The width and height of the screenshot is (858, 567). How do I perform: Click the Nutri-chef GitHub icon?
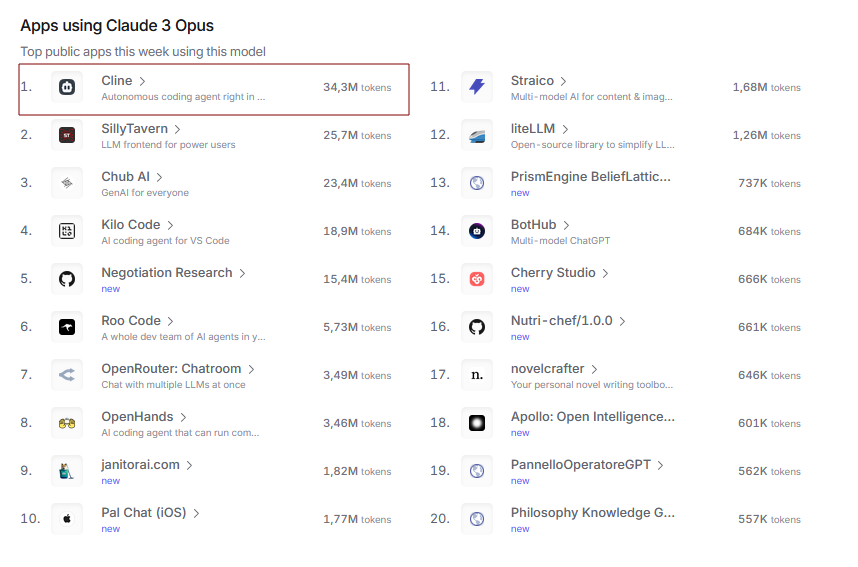coord(477,327)
